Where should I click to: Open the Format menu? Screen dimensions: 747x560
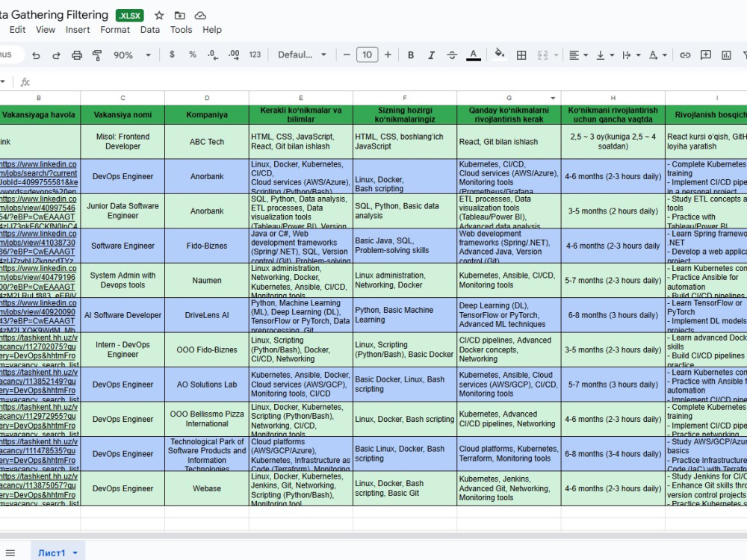point(115,30)
